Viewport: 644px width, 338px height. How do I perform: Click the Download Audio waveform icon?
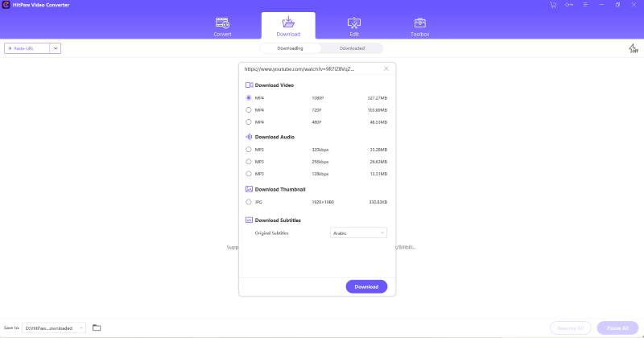pyautogui.click(x=249, y=137)
